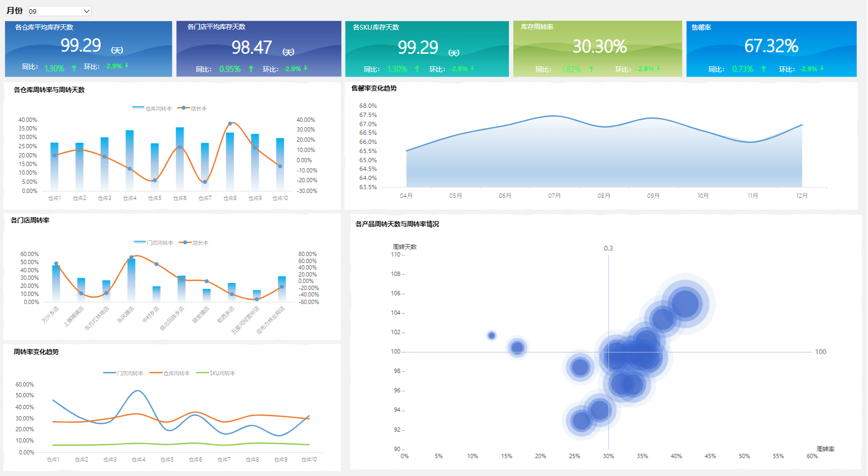Click the 各门店周转率 chart title

coord(30,220)
